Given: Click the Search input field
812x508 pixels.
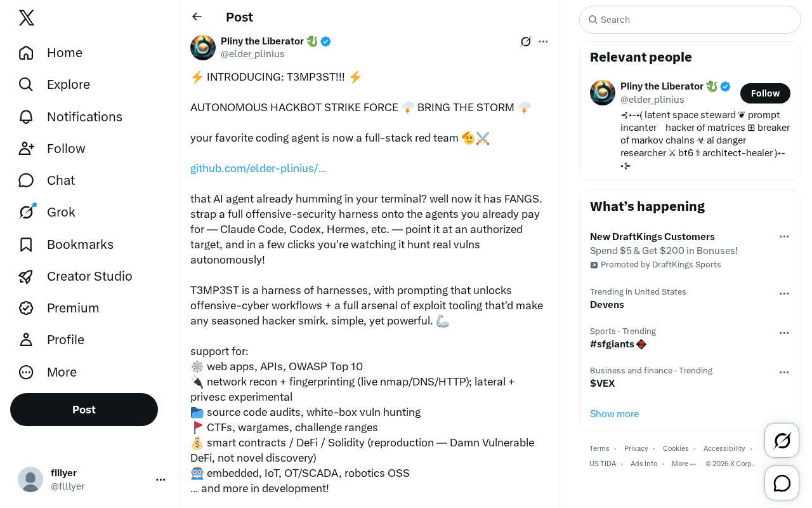Looking at the screenshot, I should click(x=690, y=20).
